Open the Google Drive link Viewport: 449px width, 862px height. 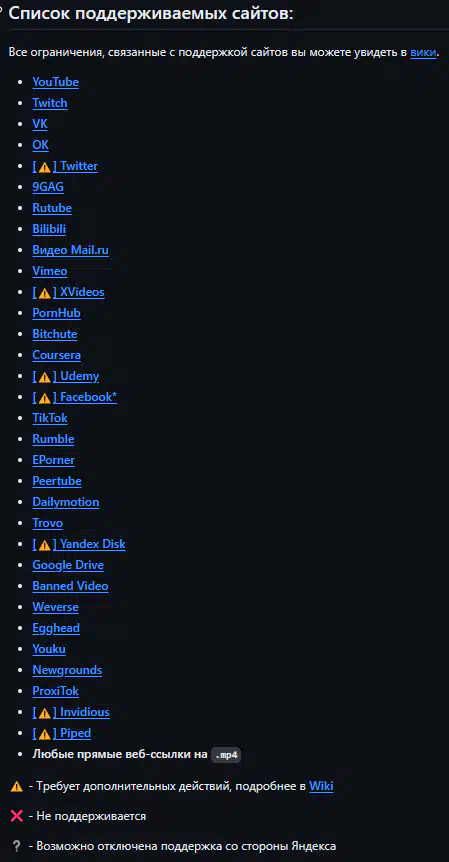(68, 565)
